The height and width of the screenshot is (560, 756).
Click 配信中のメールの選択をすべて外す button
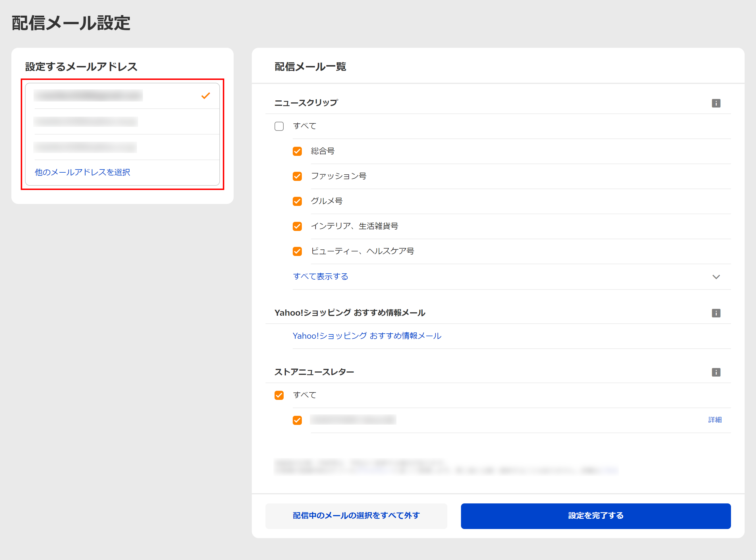356,516
